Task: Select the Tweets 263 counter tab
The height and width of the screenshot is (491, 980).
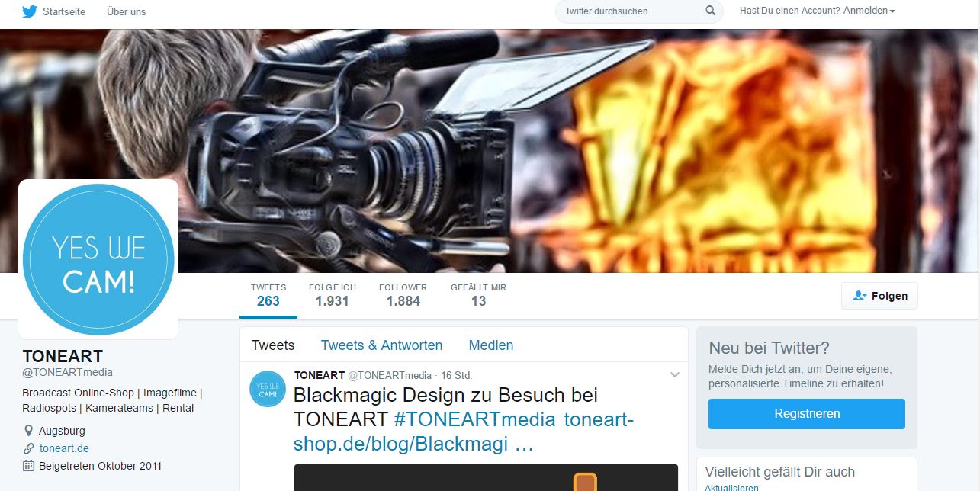Action: pyautogui.click(x=268, y=295)
